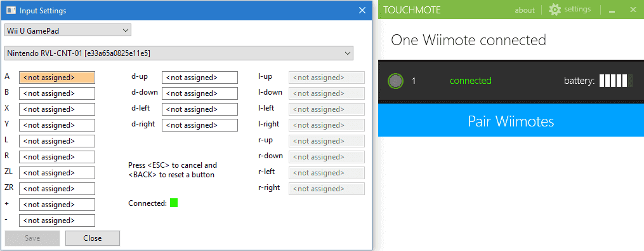Click the Close button in Input Settings
Image resolution: width=644 pixels, height=251 pixels.
pos(93,238)
